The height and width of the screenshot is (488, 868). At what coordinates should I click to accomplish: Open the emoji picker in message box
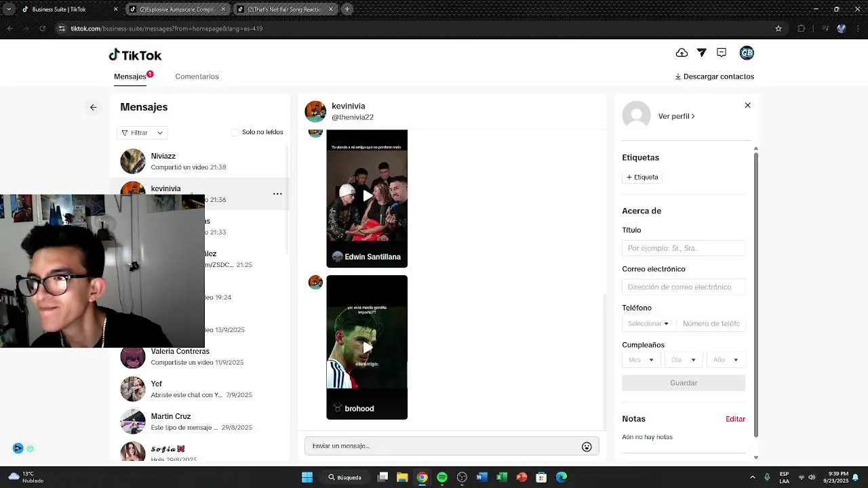587,447
